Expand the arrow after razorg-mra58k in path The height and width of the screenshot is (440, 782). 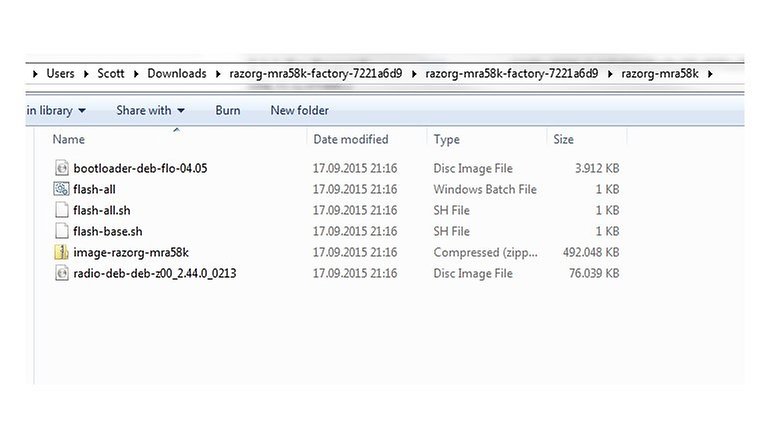(x=710, y=74)
